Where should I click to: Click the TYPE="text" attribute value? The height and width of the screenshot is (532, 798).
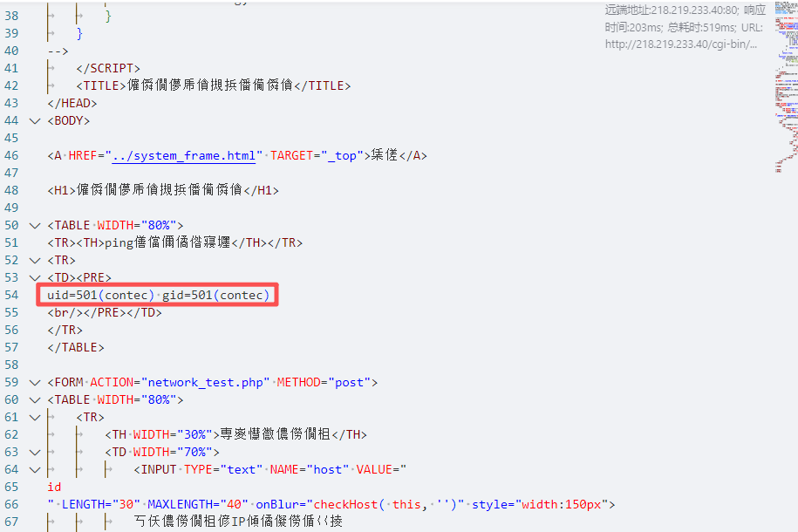242,469
